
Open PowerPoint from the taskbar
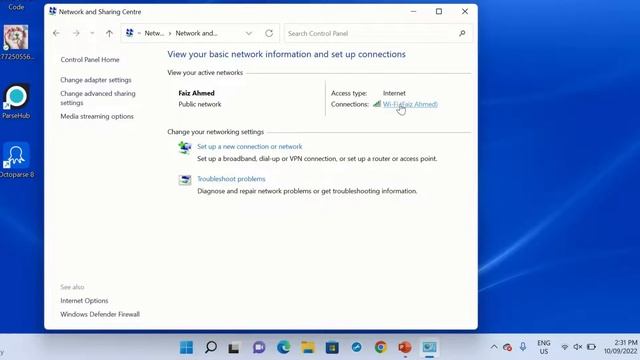point(405,347)
